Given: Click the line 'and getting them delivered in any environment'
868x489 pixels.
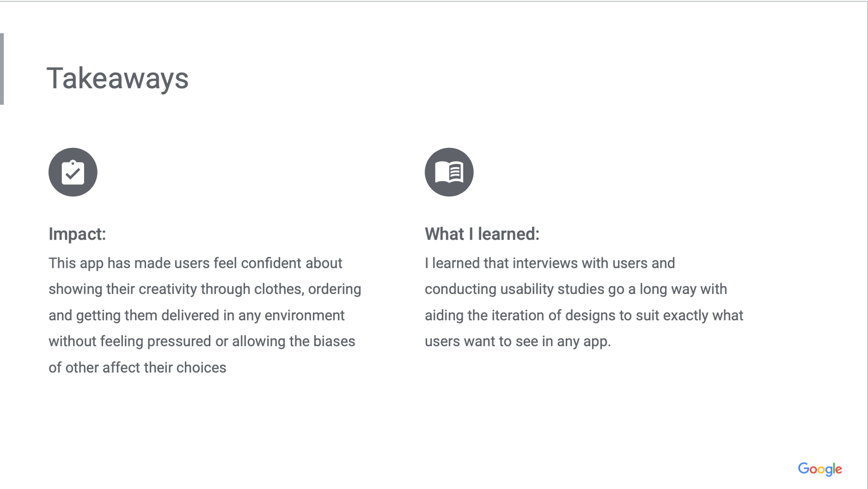Looking at the screenshot, I should [197, 315].
